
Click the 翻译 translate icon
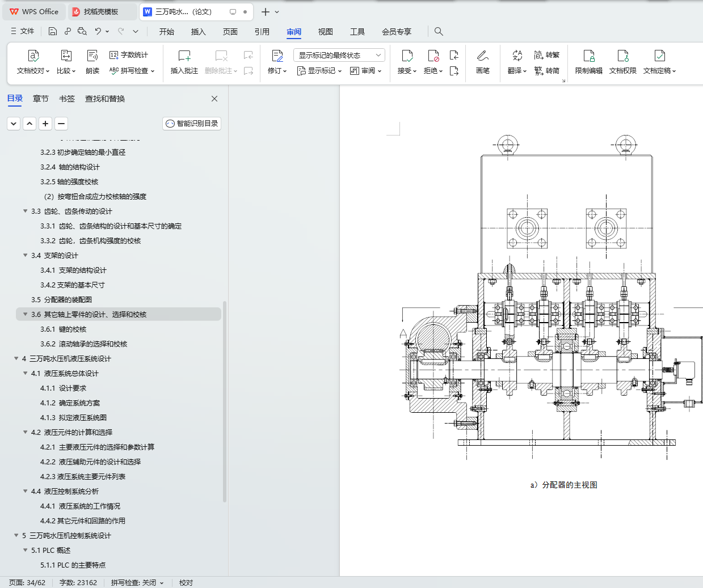pyautogui.click(x=516, y=56)
